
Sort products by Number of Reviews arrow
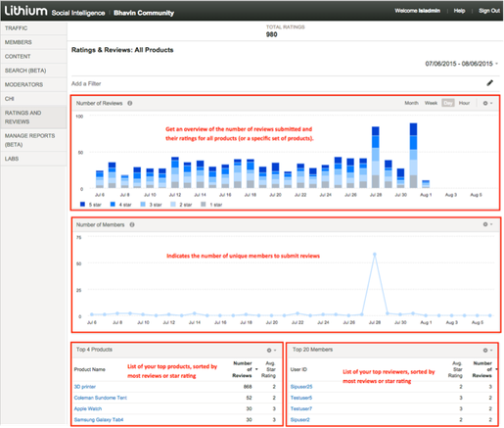coord(256,369)
